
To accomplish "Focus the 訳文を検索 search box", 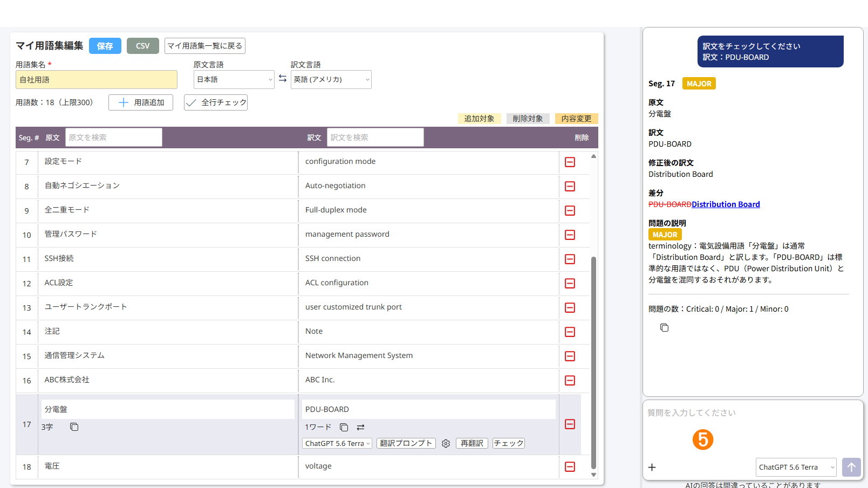I will point(375,137).
